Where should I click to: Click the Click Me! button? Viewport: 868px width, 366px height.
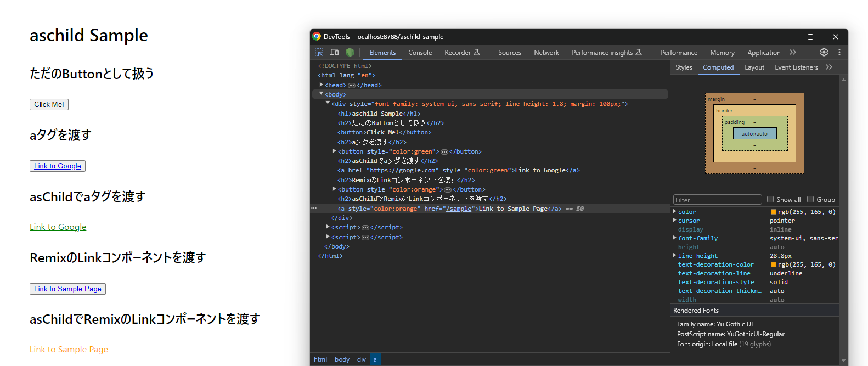pos(49,104)
